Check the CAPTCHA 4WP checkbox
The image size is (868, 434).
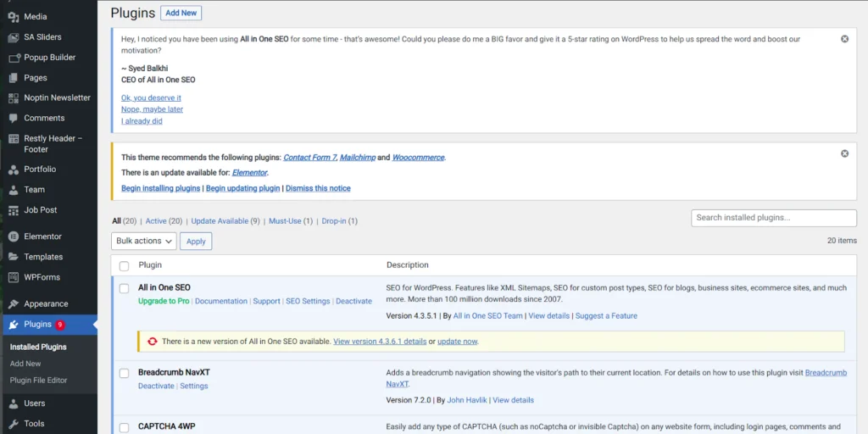[x=124, y=427]
